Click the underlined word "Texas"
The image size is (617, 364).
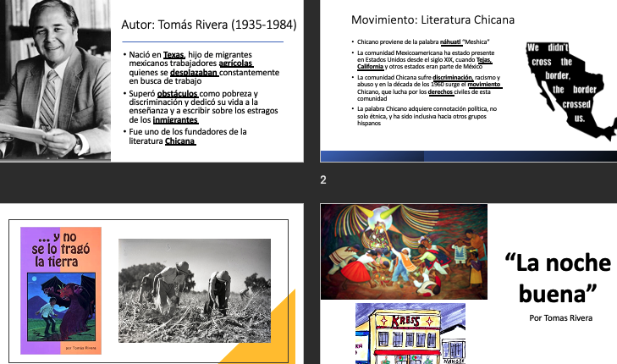(174, 55)
